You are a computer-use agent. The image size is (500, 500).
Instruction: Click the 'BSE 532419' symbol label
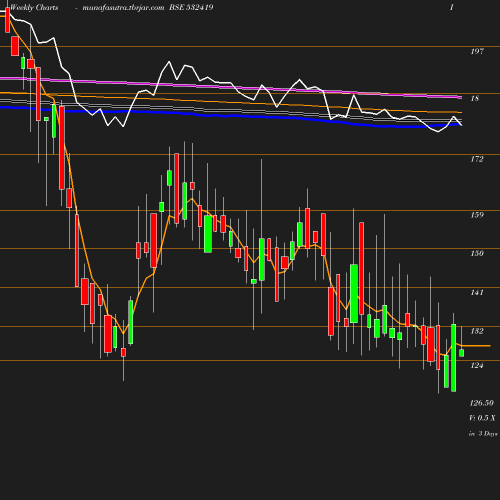(191, 7)
